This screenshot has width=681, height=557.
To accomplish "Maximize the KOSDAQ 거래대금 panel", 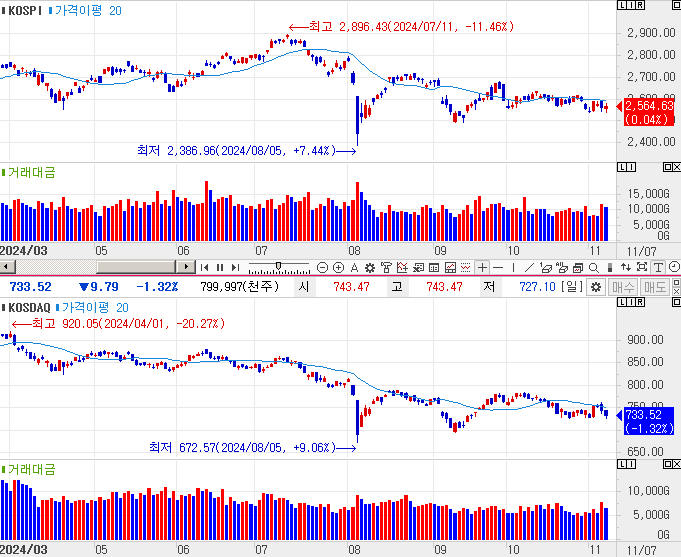I will click(x=668, y=464).
